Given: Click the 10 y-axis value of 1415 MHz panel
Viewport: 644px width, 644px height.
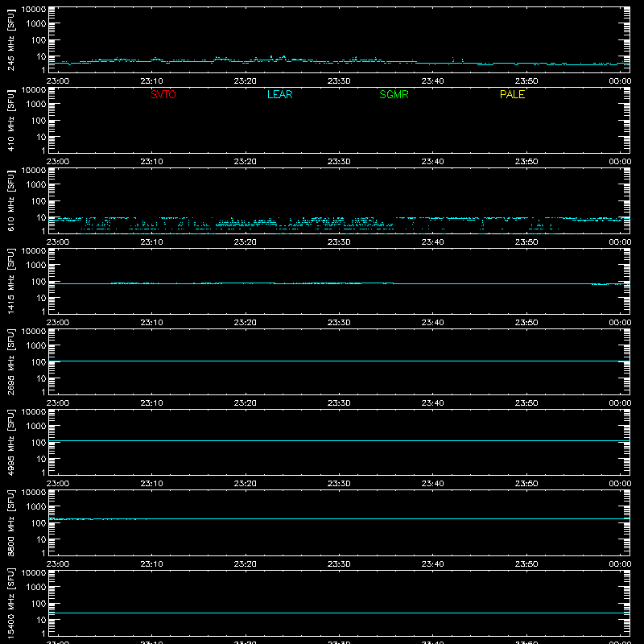Looking at the screenshot, I should click(x=41, y=298).
